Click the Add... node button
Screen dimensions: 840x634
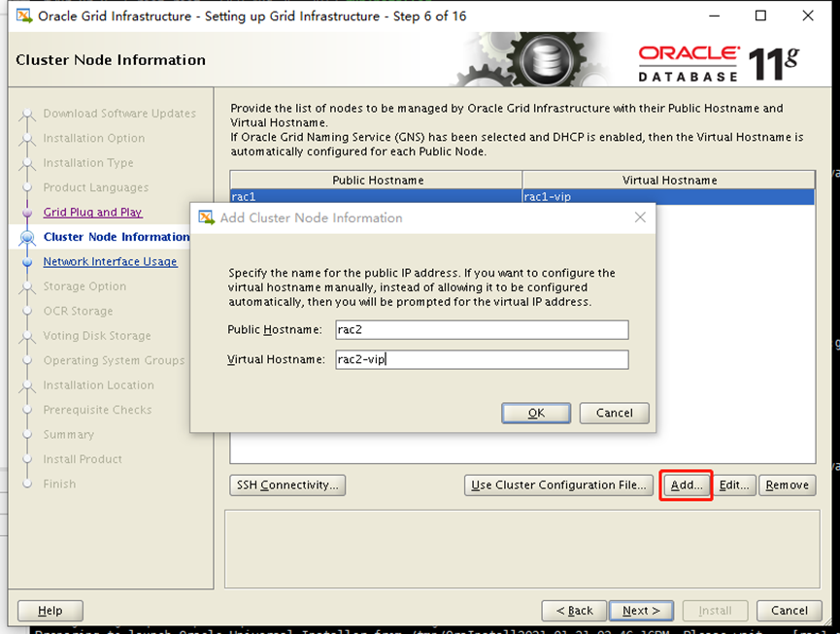(x=686, y=484)
